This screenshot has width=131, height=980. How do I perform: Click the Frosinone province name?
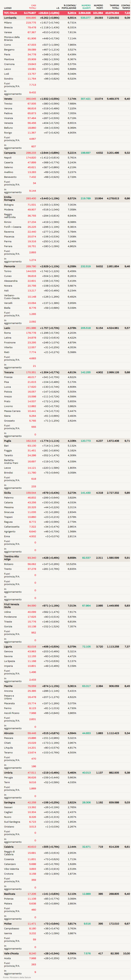[x=10, y=343]
